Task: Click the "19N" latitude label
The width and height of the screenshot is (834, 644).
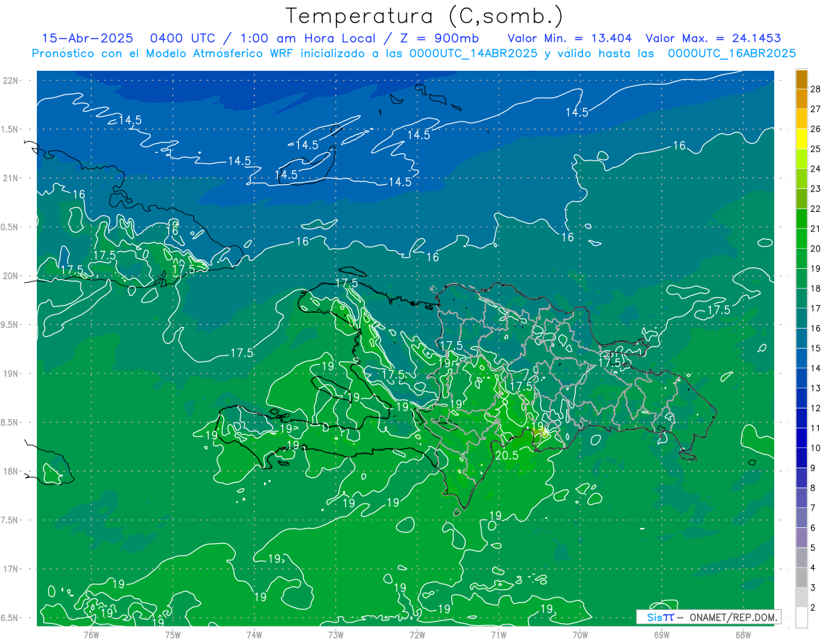Action: click(10, 373)
